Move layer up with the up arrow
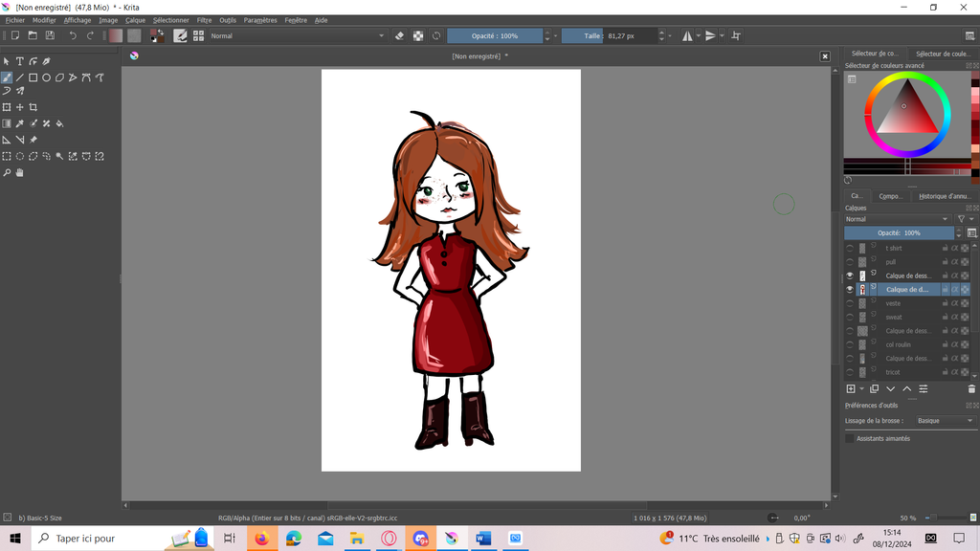The height and width of the screenshot is (551, 980). click(907, 389)
